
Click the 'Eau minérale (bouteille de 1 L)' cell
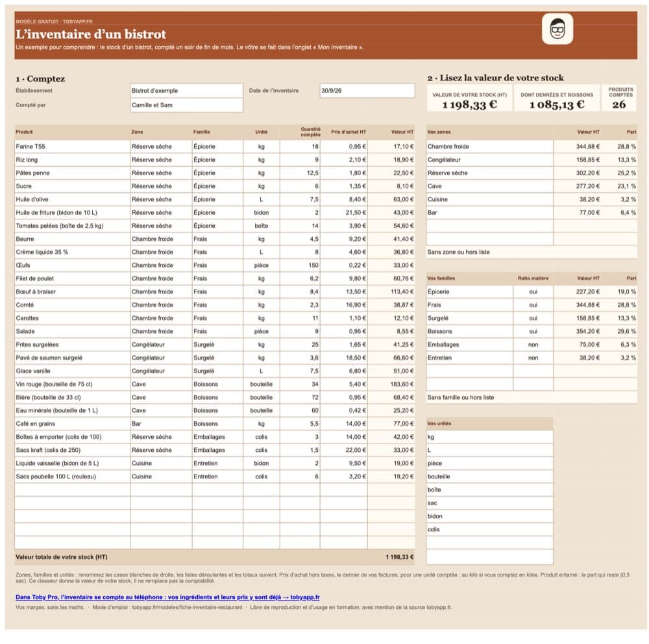pos(72,411)
